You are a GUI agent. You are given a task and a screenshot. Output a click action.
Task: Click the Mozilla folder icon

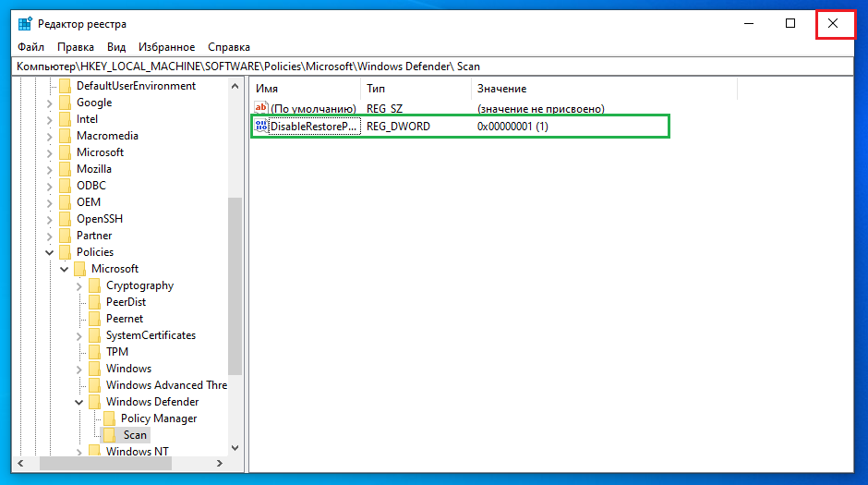pyautogui.click(x=65, y=169)
